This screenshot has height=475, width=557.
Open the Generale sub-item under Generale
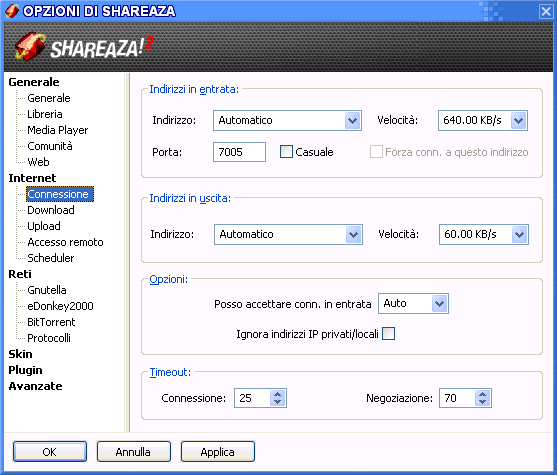click(49, 98)
